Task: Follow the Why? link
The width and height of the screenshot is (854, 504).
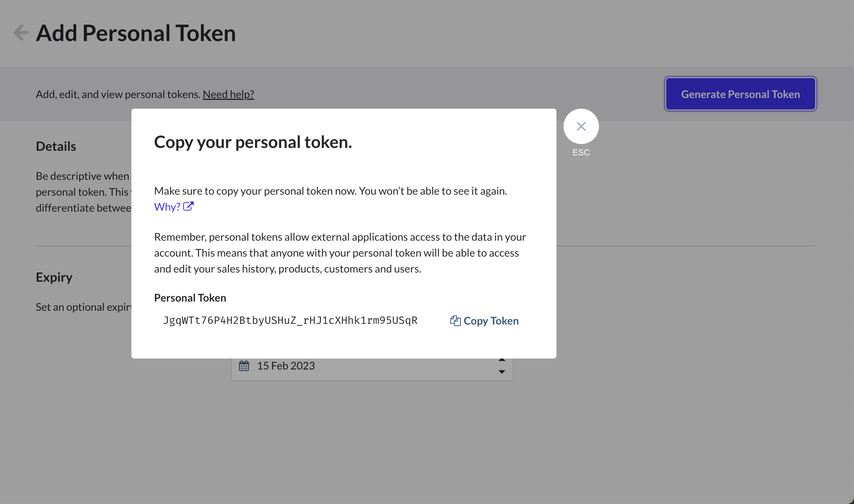Action: tap(167, 207)
